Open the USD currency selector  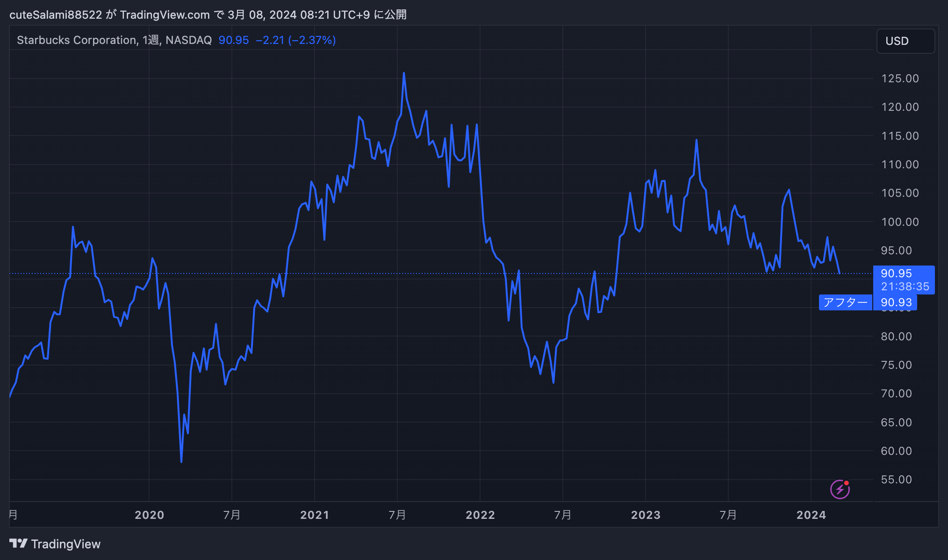(905, 41)
